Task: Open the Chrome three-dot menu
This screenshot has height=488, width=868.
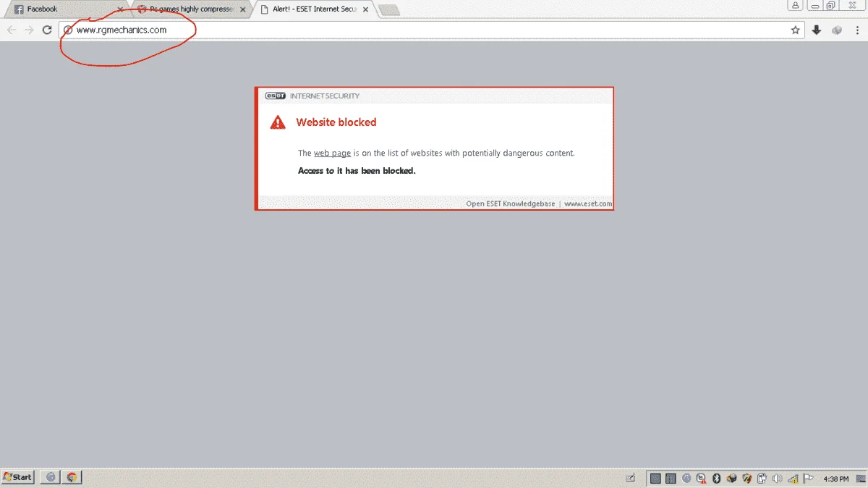Action: [x=856, y=30]
